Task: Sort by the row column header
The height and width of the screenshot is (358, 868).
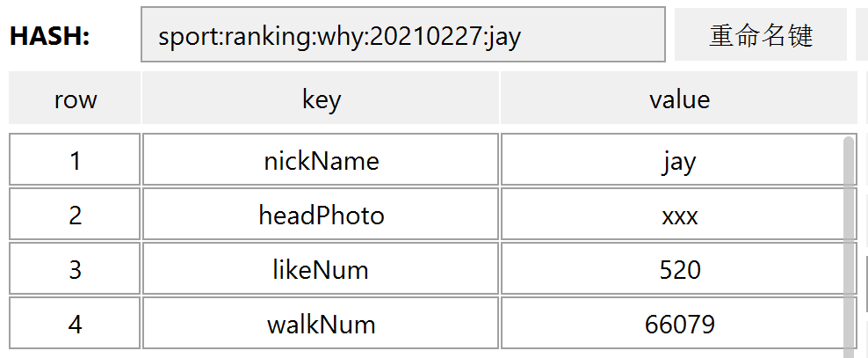Action: pos(75,98)
